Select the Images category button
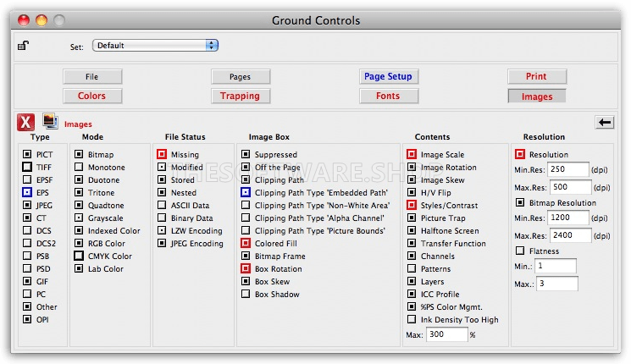 tap(537, 97)
